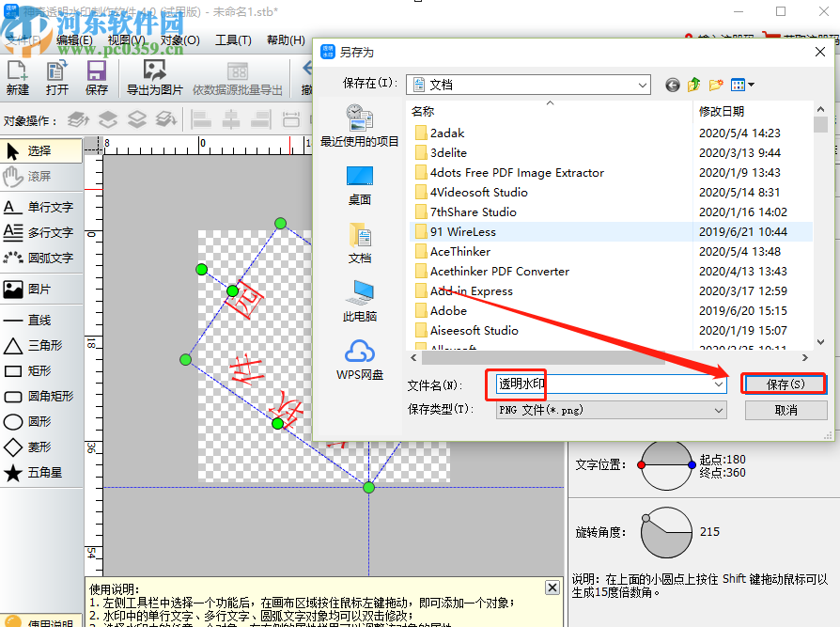Select the Circle (圆形) tool
The width and height of the screenshot is (840, 627).
coord(41,422)
